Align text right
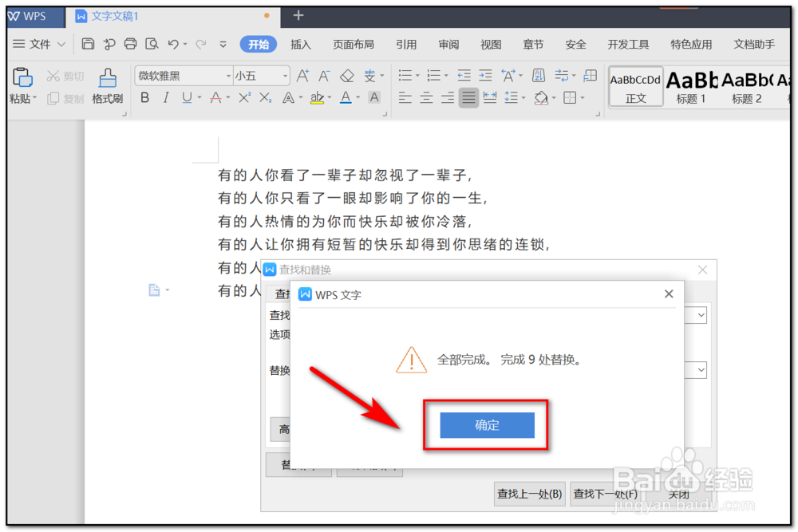This screenshot has width=798, height=532. pyautogui.click(x=448, y=97)
